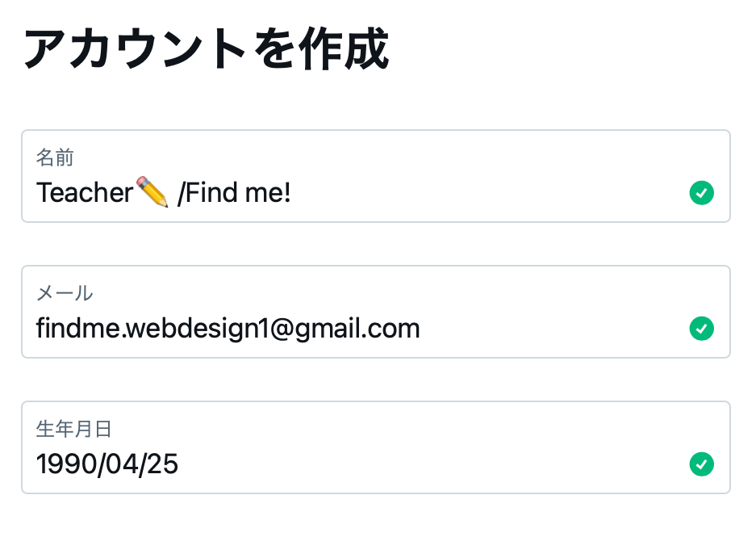The height and width of the screenshot is (533, 756).
Task: Select the day 25 in the birthdate
Action: click(x=162, y=464)
